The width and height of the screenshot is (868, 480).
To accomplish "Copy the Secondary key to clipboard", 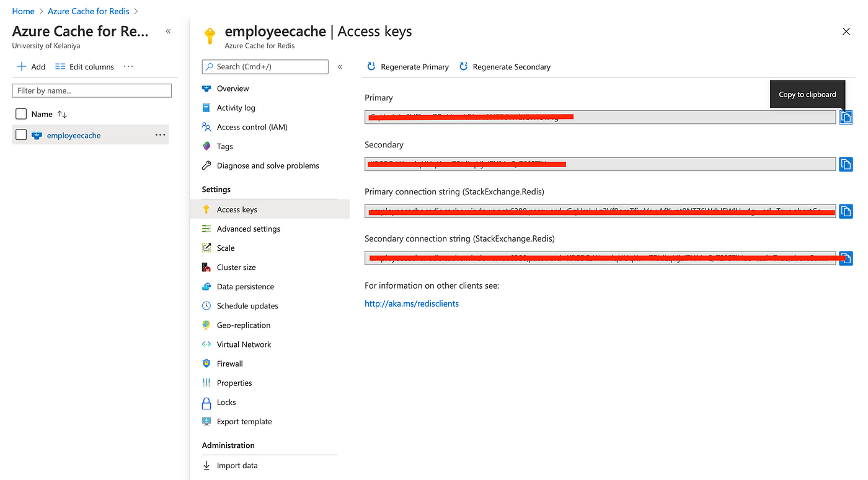I will pos(846,164).
